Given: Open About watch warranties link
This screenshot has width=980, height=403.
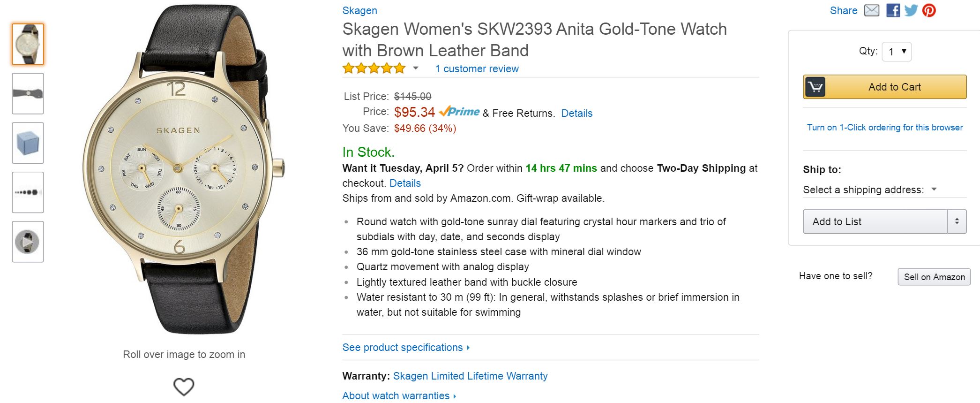Looking at the screenshot, I should (x=399, y=396).
